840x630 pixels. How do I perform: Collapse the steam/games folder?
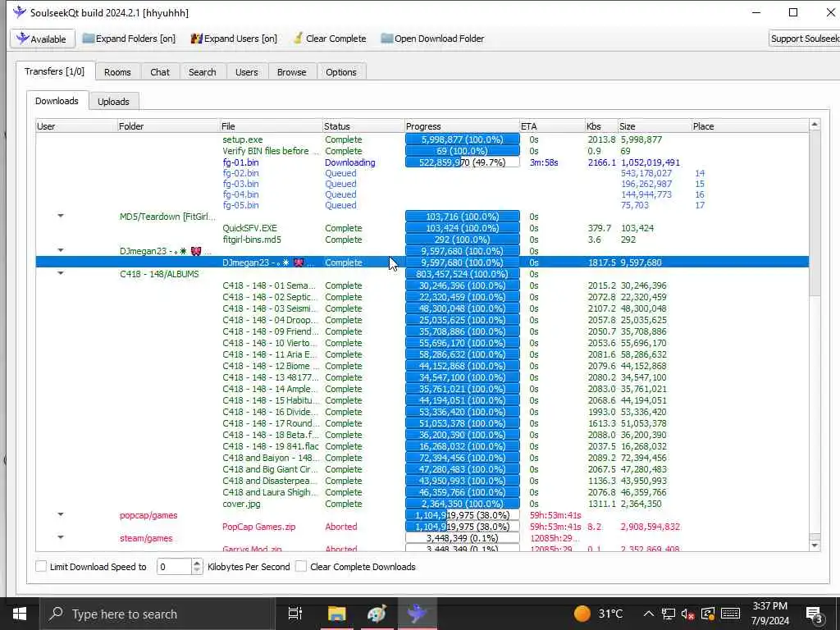coord(61,537)
